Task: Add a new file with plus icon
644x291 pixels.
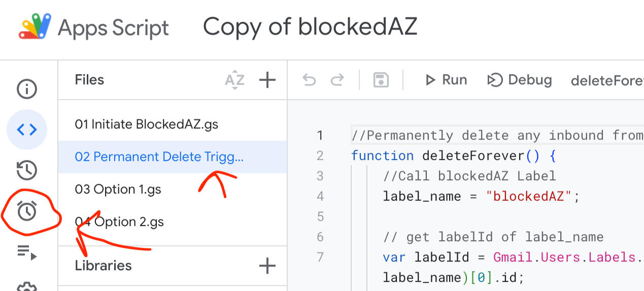Action: 267,80
